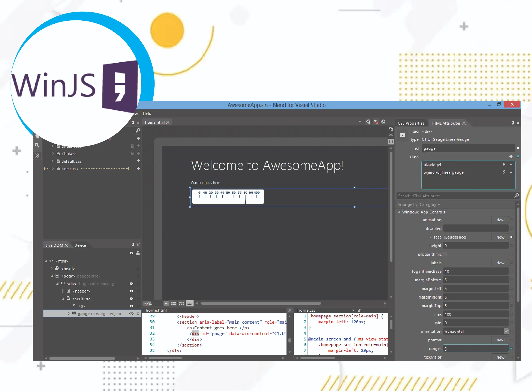Expand the double-chevron more tools button
The height and width of the screenshot is (392, 532).
[x=37, y=156]
